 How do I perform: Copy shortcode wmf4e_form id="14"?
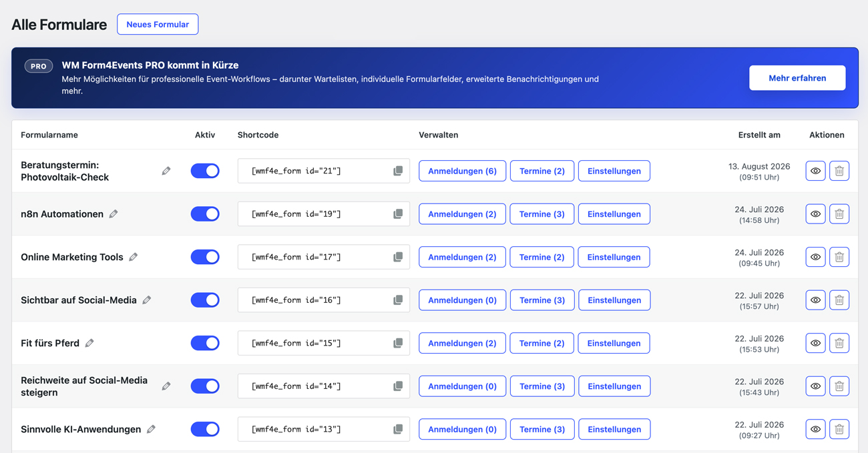pyautogui.click(x=398, y=386)
